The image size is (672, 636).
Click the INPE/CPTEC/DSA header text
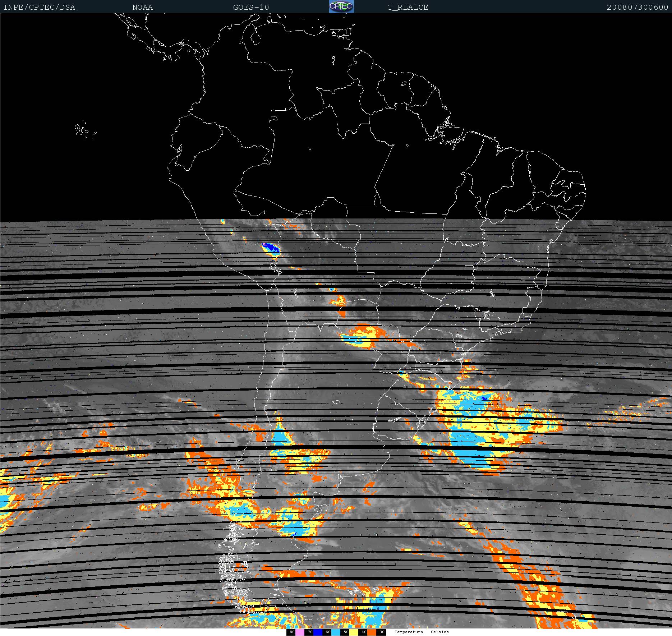[39, 7]
